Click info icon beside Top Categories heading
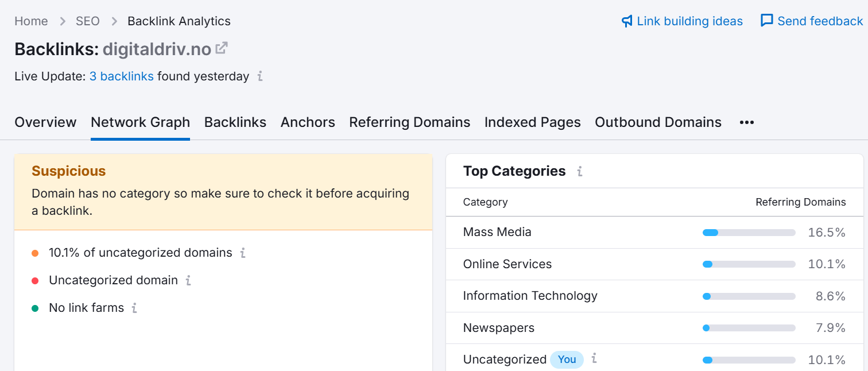868x371 pixels. coord(580,171)
